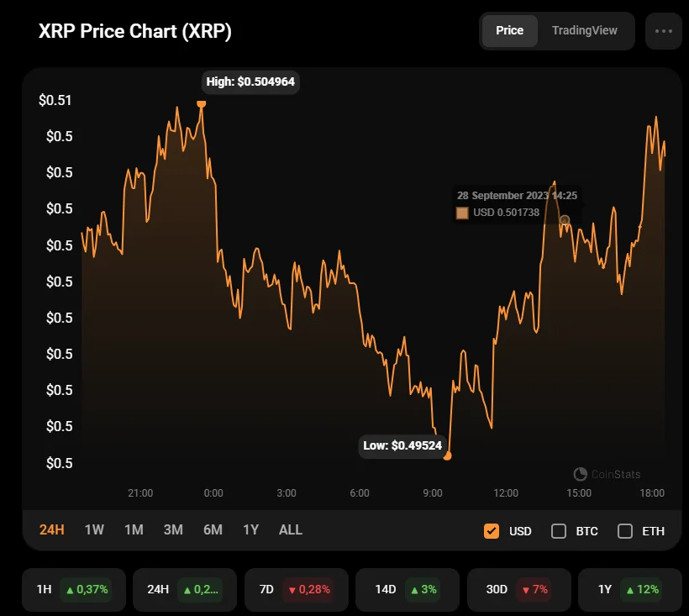Image resolution: width=689 pixels, height=616 pixels.
Task: Show the 6M time range chart
Action: pyautogui.click(x=213, y=529)
